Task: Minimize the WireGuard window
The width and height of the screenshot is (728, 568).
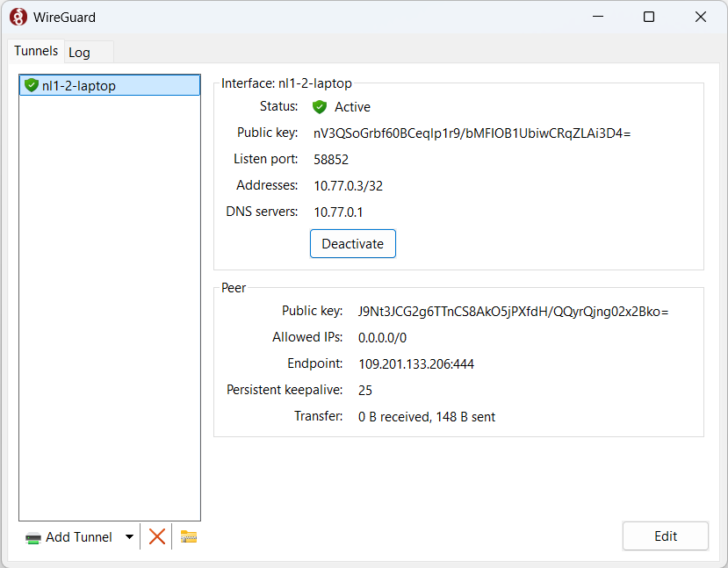Action: click(598, 17)
